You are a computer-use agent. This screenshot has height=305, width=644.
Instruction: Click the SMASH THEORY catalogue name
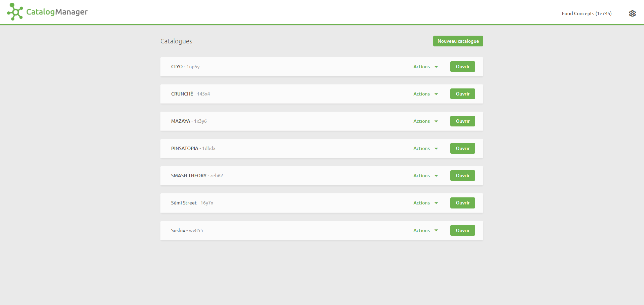coord(189,176)
